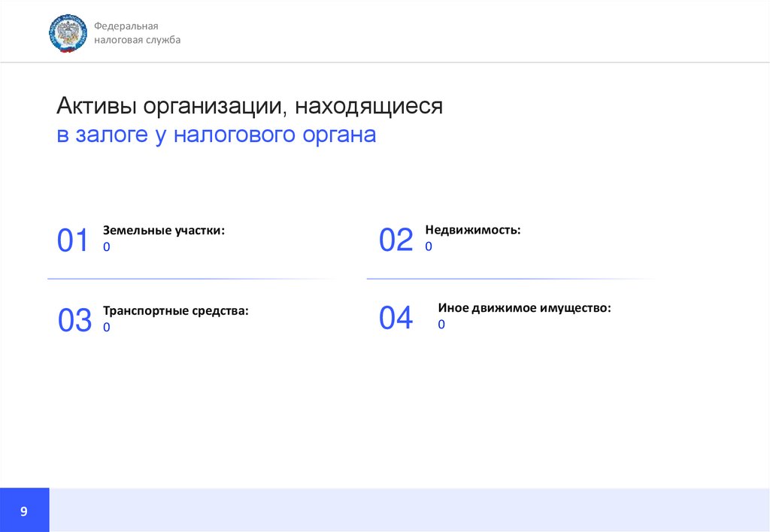Click the zero value under 'Земельные участки'
The width and height of the screenshot is (770, 532).
[x=107, y=247]
